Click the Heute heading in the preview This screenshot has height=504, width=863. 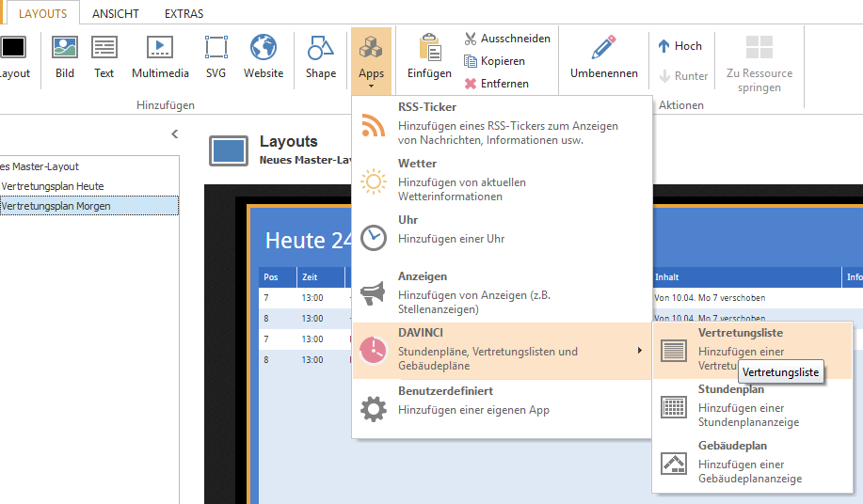point(309,241)
